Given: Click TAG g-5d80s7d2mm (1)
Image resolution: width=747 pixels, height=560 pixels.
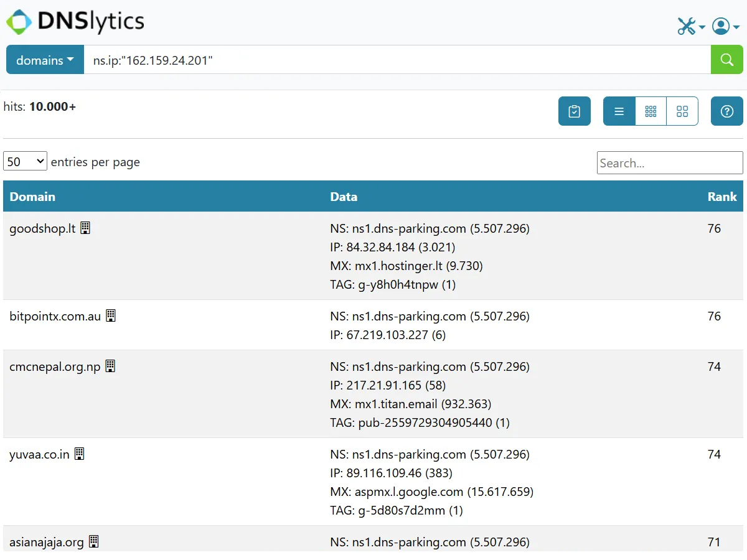Looking at the screenshot, I should pos(397,510).
